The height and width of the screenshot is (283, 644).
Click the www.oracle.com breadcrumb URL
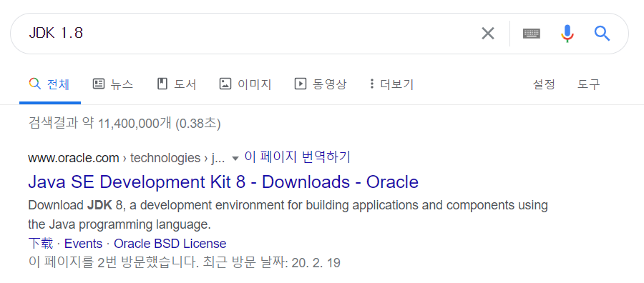coord(127,158)
